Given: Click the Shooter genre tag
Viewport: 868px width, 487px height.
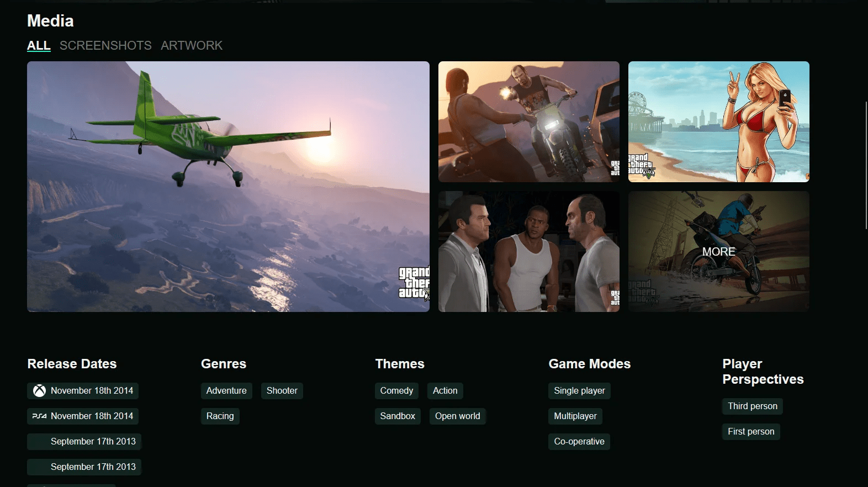Looking at the screenshot, I should [282, 391].
